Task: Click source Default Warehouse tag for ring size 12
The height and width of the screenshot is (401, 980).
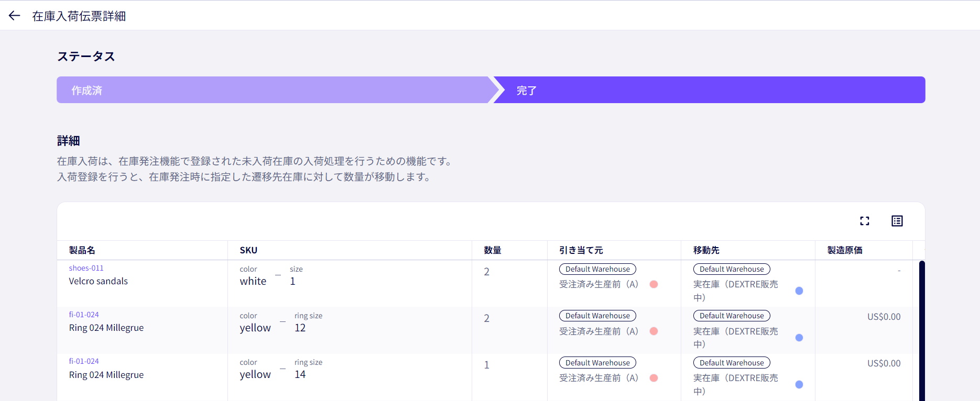Action: 597,316
